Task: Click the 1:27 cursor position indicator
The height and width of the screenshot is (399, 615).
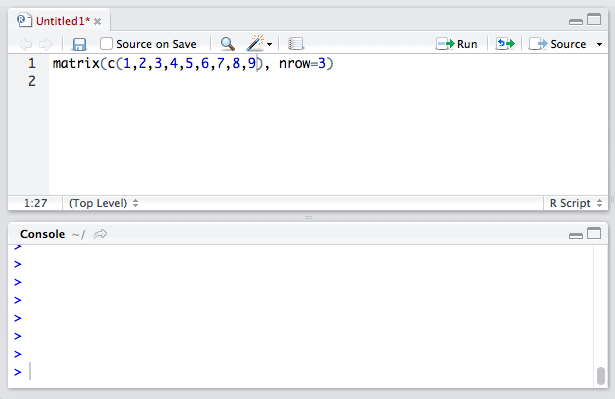Action: point(35,203)
